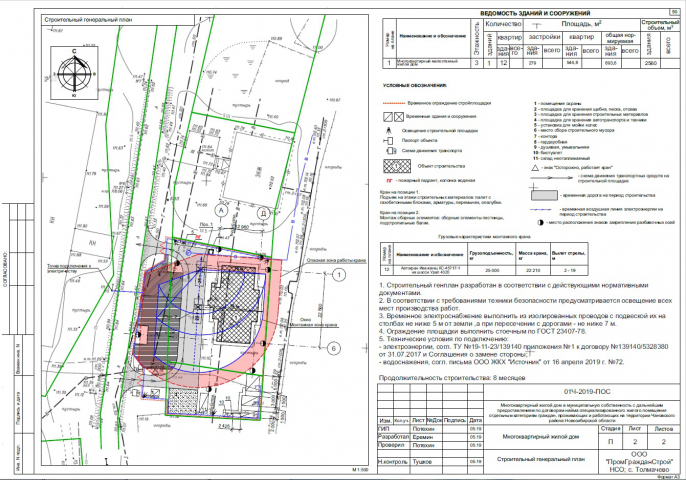Screen dimensions: 686x480
Task: Select the axis marker circle labeled А
Action: point(221,210)
